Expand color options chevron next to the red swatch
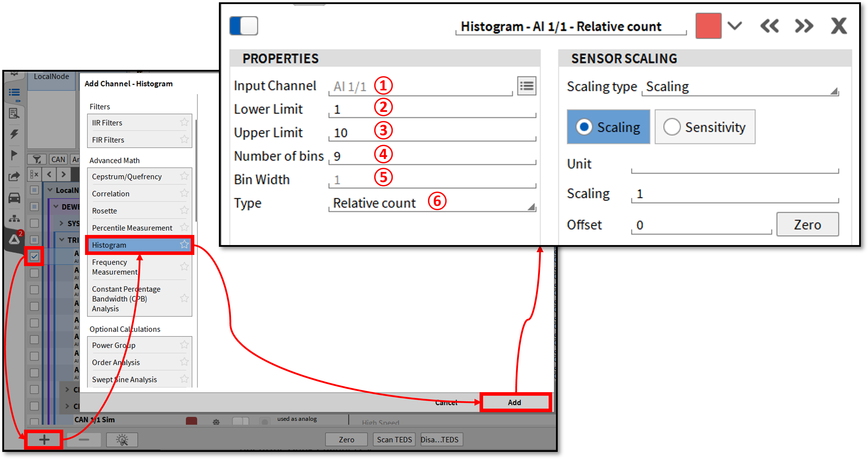868x459 pixels. 735,26
